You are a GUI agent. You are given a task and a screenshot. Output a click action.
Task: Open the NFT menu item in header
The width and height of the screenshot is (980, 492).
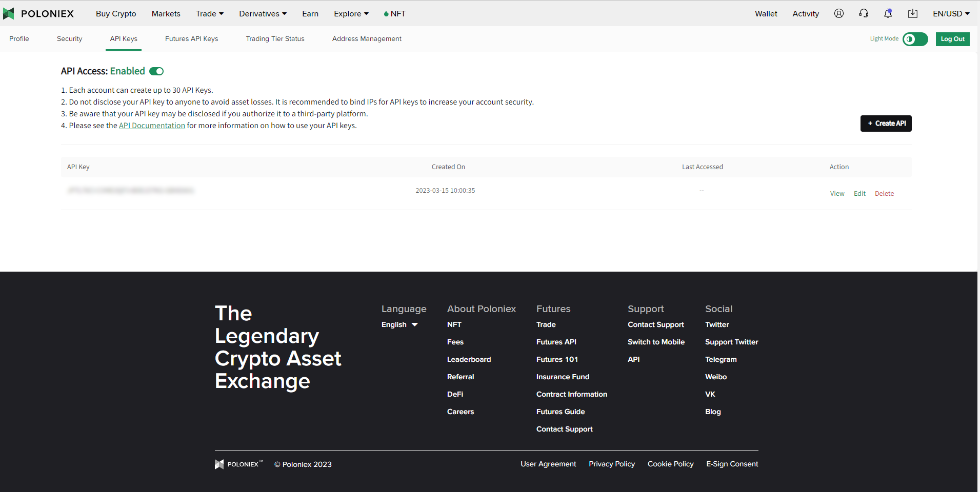394,14
